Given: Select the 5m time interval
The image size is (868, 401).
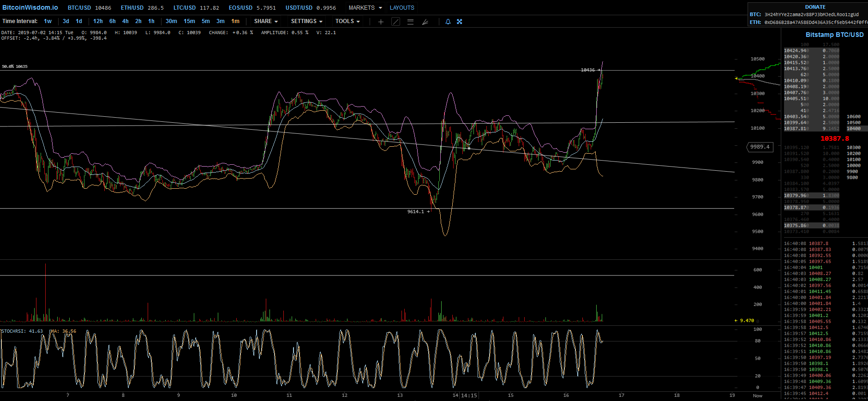Looking at the screenshot, I should (206, 21).
